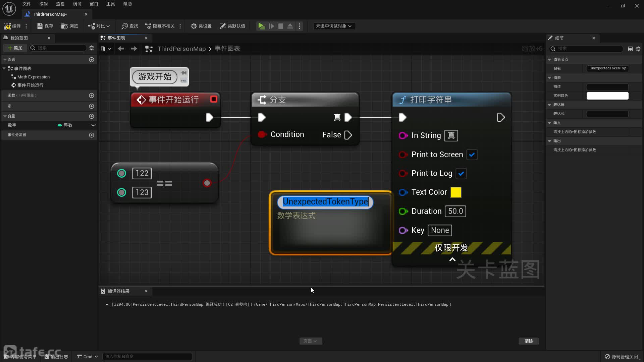Toggle Hide Unrelated (隐藏不相关)
This screenshot has width=644, height=362.
click(160, 26)
